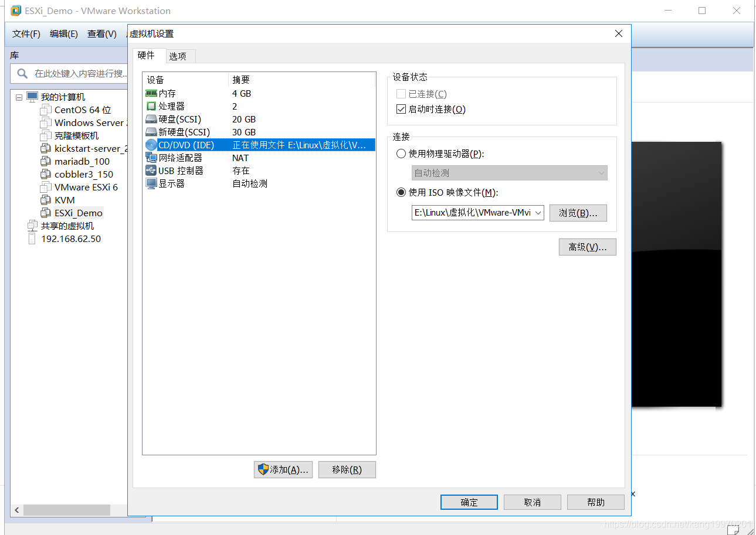Click the mariadb_100 VM icon
The image size is (756, 535).
click(x=46, y=161)
